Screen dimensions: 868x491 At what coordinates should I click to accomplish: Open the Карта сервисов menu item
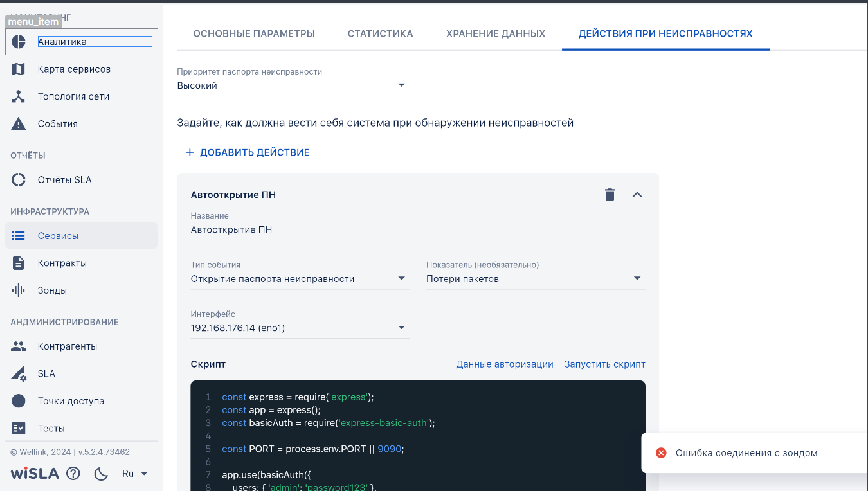tap(81, 69)
